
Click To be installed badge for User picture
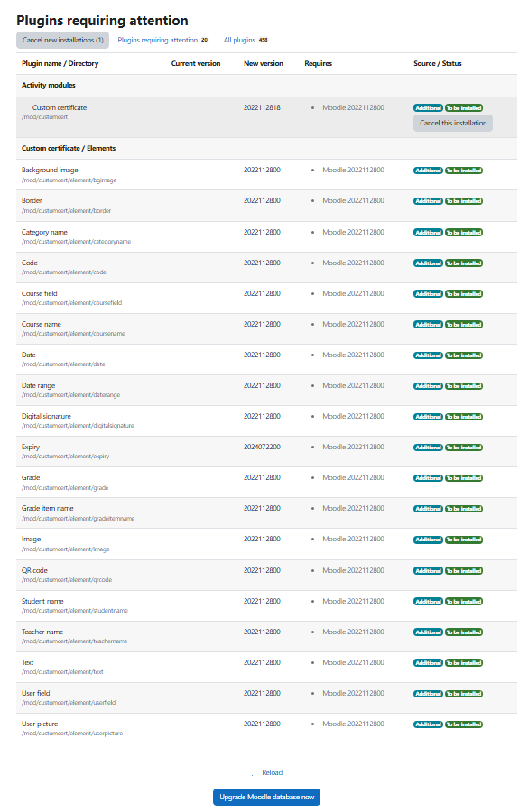tap(464, 724)
